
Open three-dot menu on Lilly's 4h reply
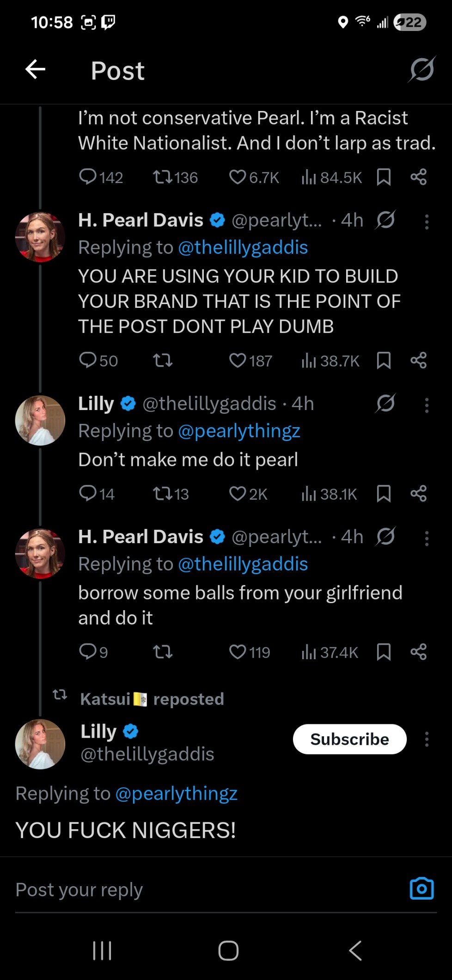click(x=427, y=405)
